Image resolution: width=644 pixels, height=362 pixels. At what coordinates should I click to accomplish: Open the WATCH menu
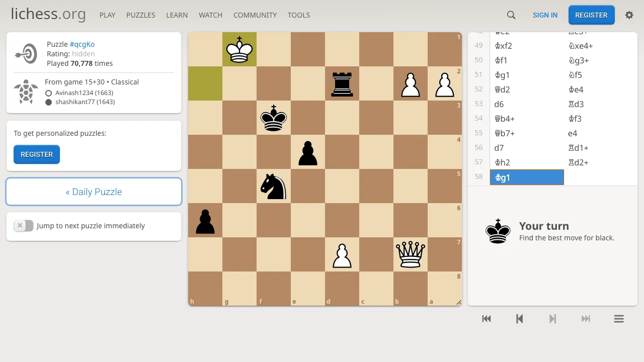pyautogui.click(x=210, y=15)
